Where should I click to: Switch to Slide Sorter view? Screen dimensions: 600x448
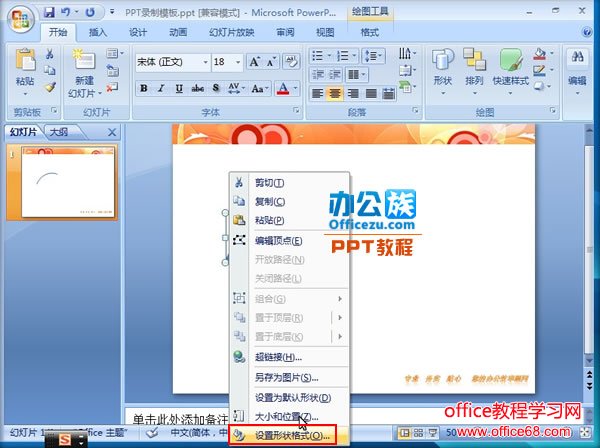418,433
